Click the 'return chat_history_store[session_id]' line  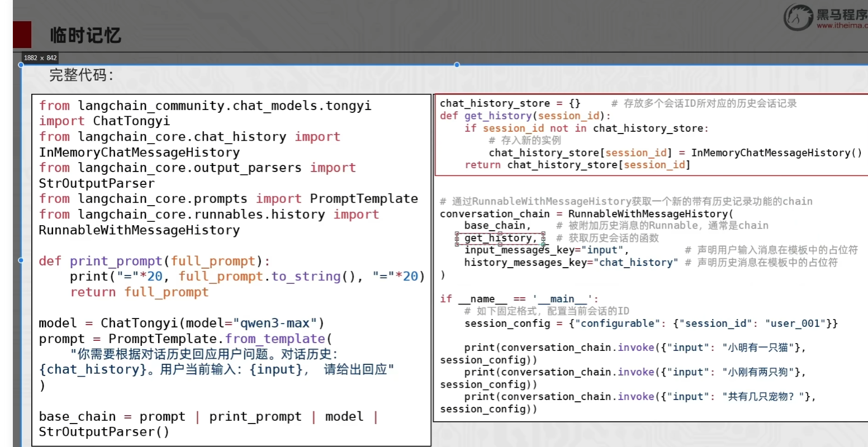coord(578,165)
